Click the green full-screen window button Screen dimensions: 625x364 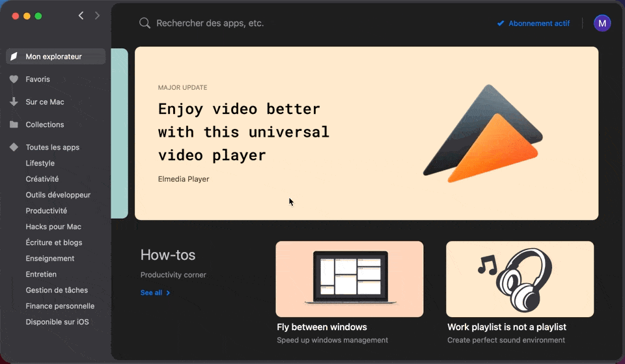point(38,16)
